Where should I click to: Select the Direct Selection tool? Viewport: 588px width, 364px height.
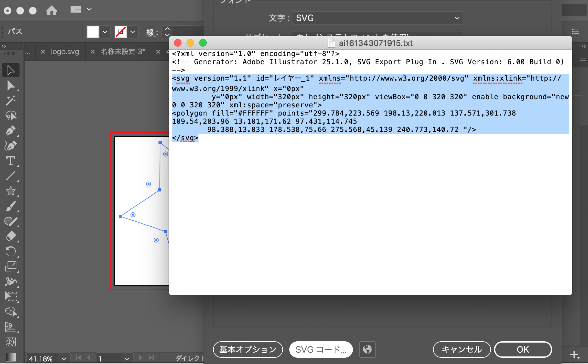click(x=11, y=85)
